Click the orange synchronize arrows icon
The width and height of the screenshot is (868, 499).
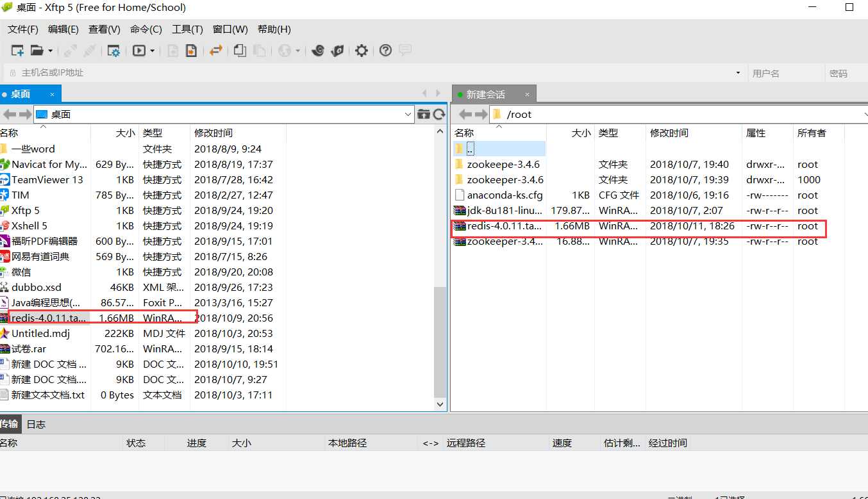click(x=216, y=51)
